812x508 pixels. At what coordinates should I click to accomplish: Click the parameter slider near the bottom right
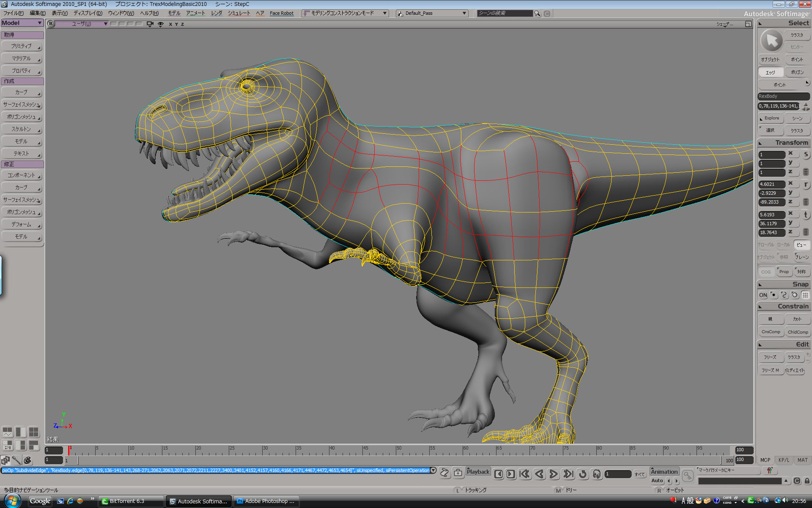[740, 481]
